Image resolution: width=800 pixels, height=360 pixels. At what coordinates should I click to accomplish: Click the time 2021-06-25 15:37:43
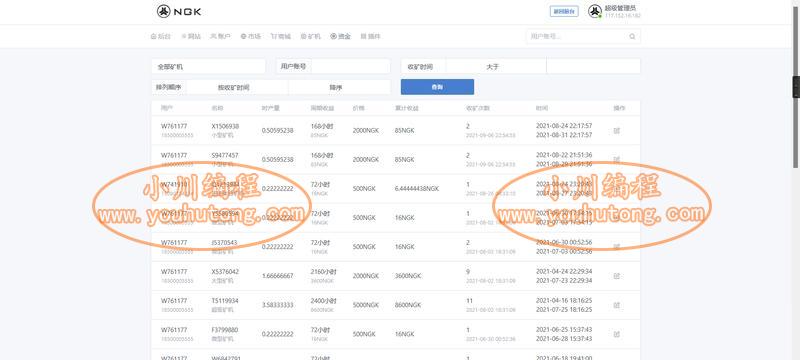click(x=564, y=330)
